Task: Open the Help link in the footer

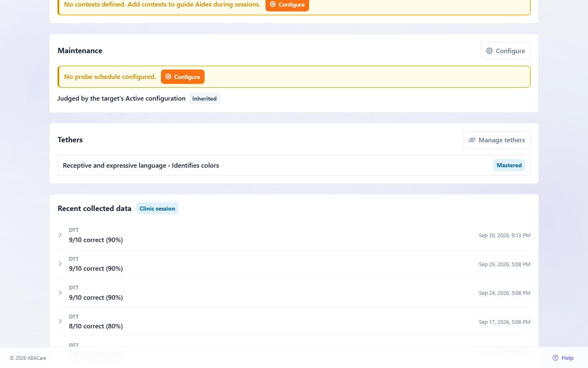Action: 563,358
